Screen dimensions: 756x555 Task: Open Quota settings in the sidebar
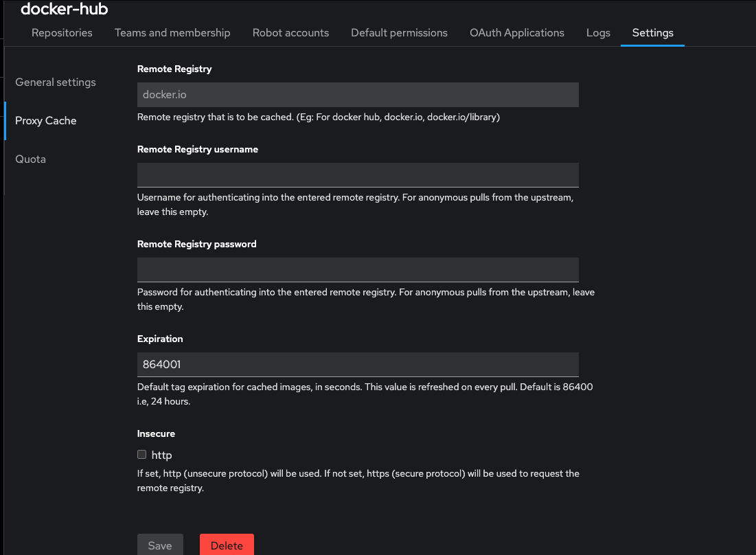31,159
